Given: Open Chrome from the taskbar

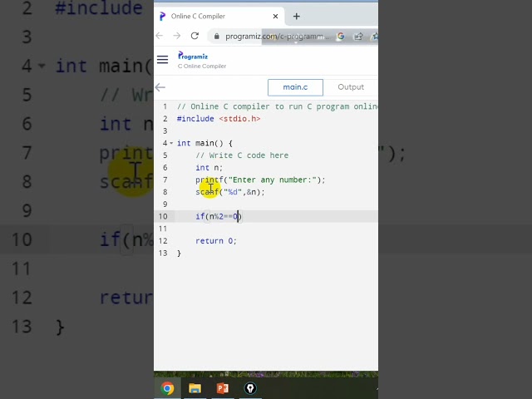Looking at the screenshot, I should pos(167,388).
